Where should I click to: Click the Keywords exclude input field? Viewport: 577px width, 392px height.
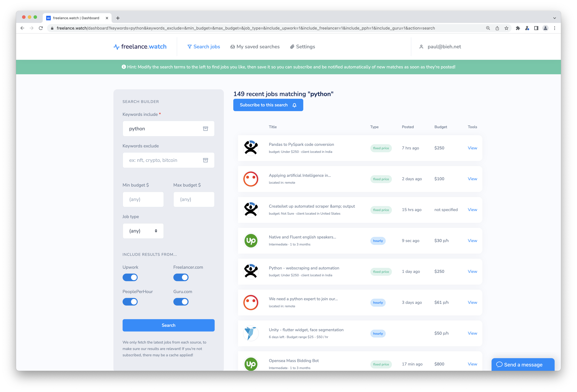[168, 160]
